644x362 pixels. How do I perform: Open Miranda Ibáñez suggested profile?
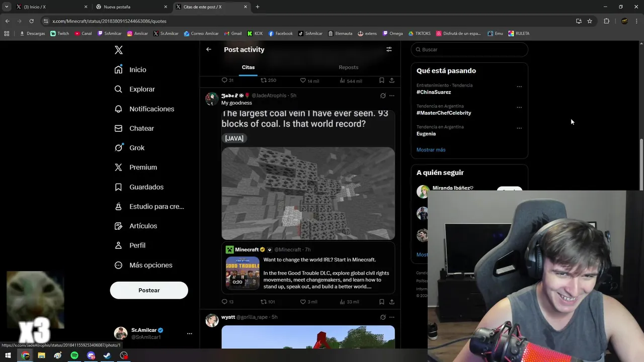tap(453, 188)
